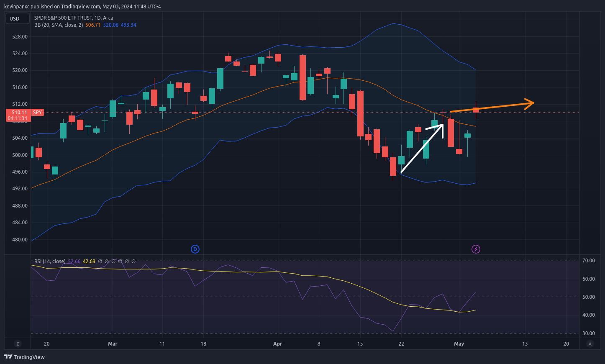
Task: Click the 60.00 RSI scale label
Action: 589,279
